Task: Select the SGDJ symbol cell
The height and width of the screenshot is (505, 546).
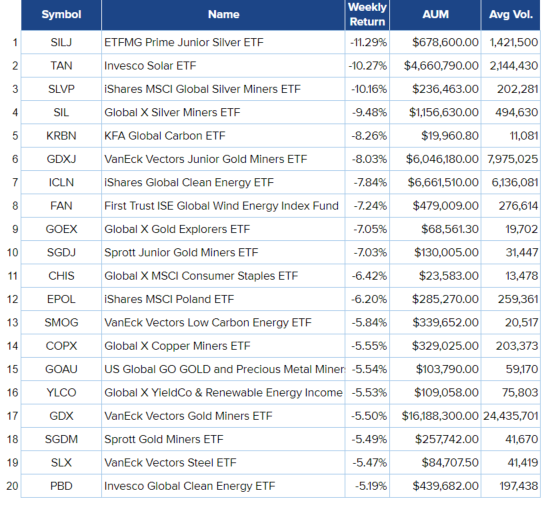Action: [61, 252]
